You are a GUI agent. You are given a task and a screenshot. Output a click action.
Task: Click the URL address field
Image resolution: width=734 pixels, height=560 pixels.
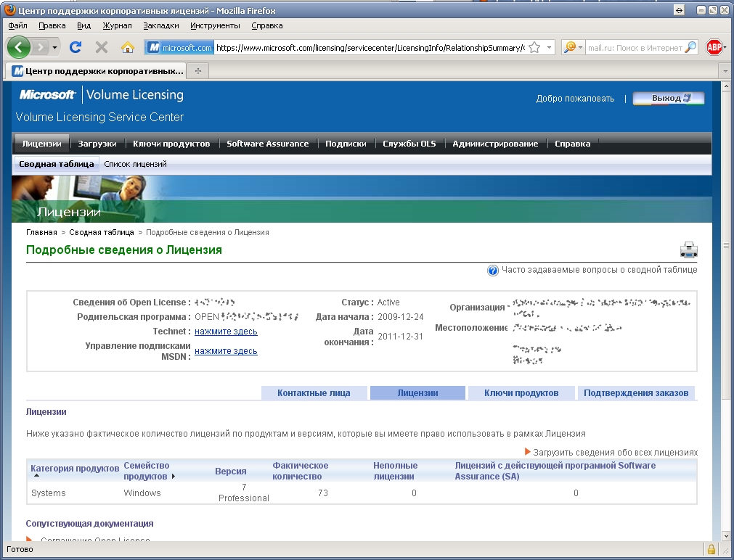coord(370,48)
